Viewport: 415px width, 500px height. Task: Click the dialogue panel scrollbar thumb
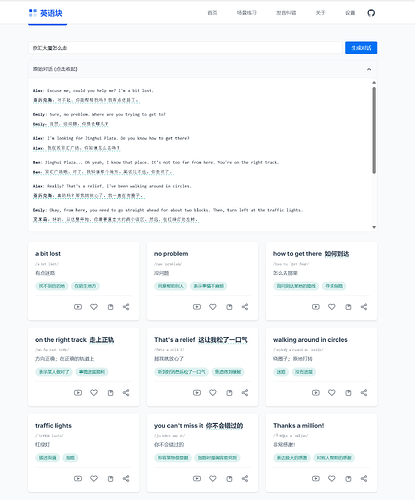tap(374, 130)
